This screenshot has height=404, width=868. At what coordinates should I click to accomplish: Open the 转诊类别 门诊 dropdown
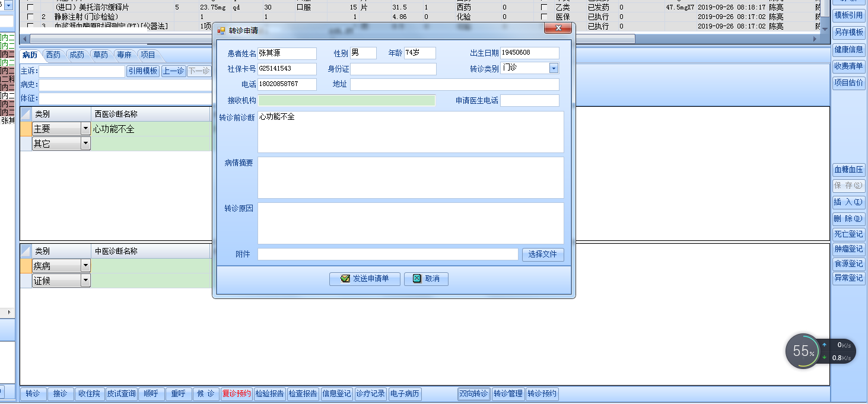point(554,68)
